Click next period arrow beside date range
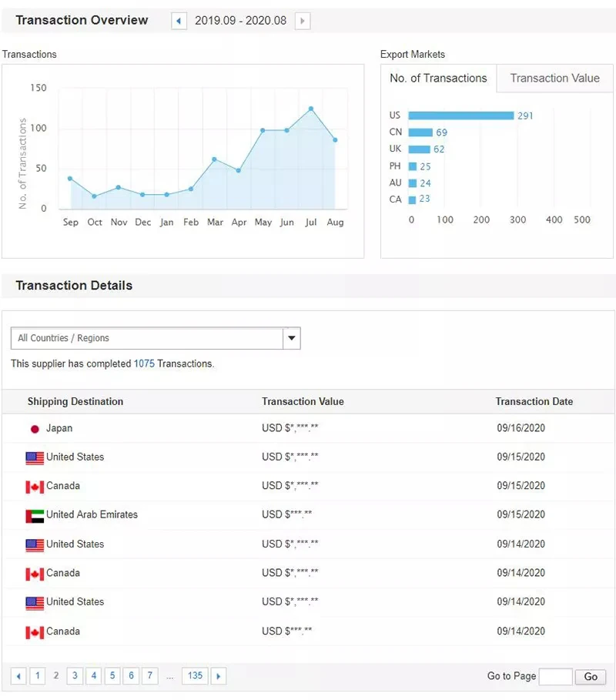Image resolution: width=616 pixels, height=700 pixels. pyautogui.click(x=303, y=22)
